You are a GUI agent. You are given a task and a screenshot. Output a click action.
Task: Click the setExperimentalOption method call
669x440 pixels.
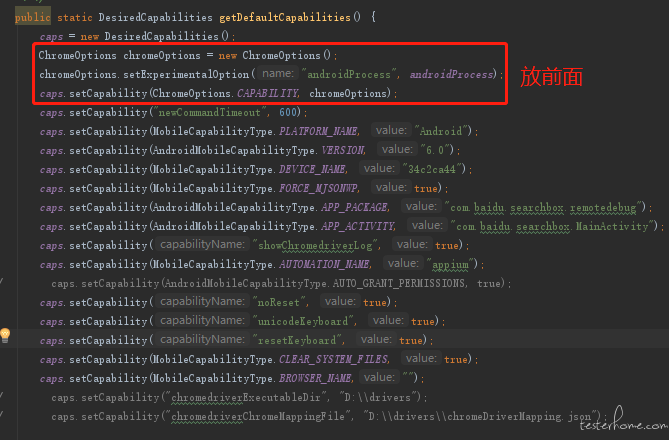pos(186,74)
